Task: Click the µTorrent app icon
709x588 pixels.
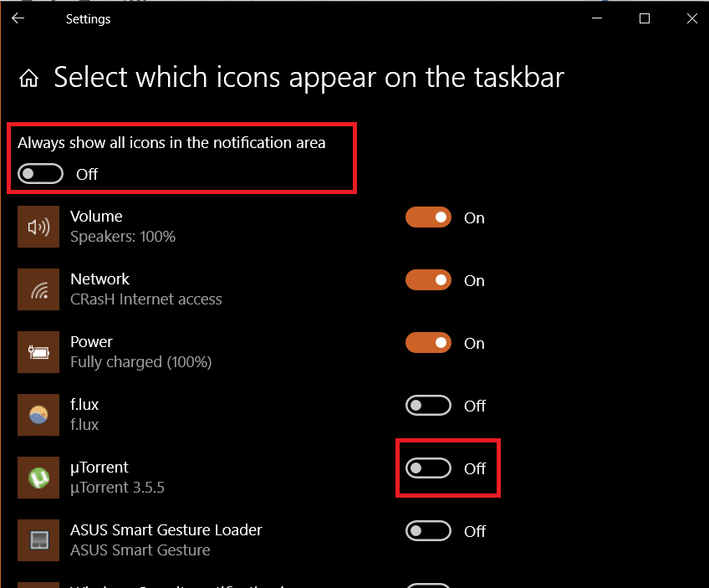Action: pos(38,478)
